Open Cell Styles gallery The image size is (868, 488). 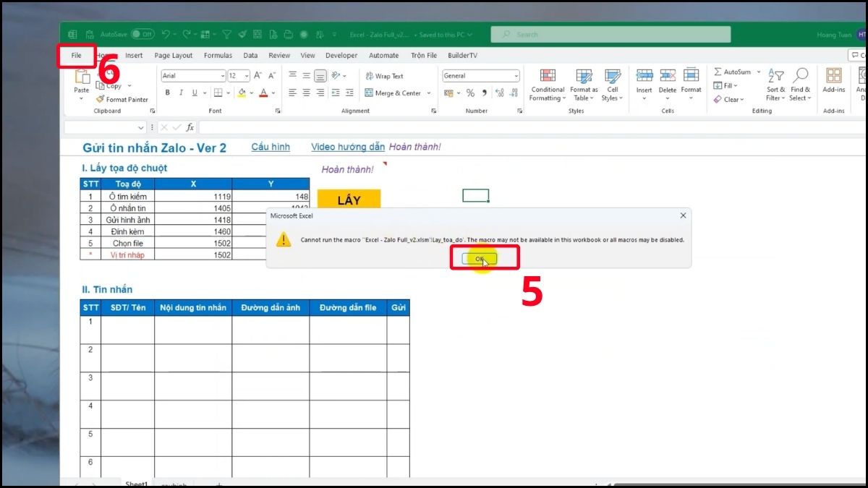click(x=612, y=85)
